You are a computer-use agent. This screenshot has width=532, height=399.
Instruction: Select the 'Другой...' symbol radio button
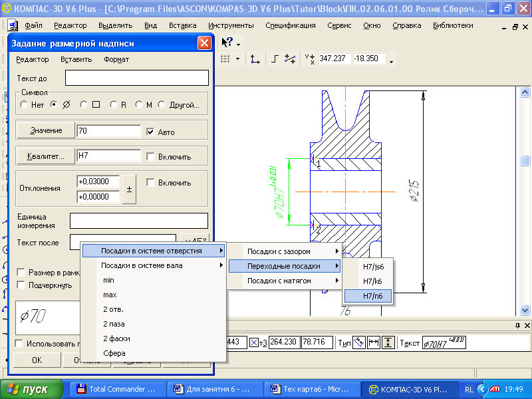pos(162,104)
